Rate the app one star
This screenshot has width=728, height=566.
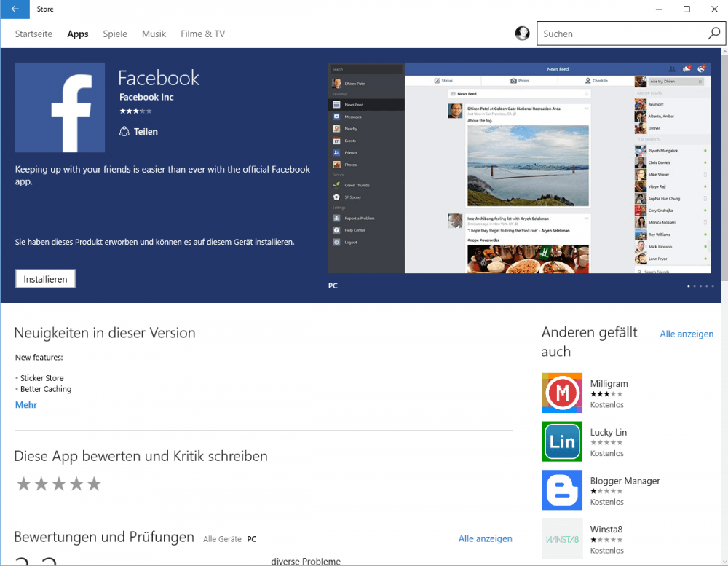point(24,484)
